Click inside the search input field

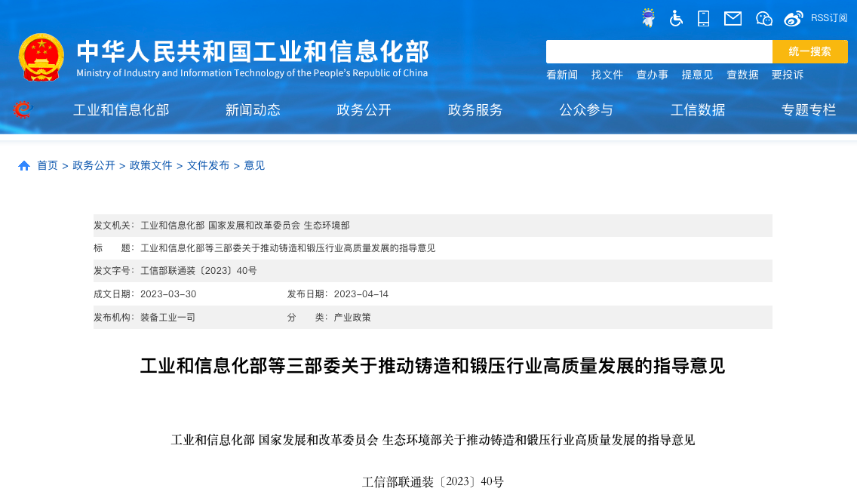click(659, 51)
